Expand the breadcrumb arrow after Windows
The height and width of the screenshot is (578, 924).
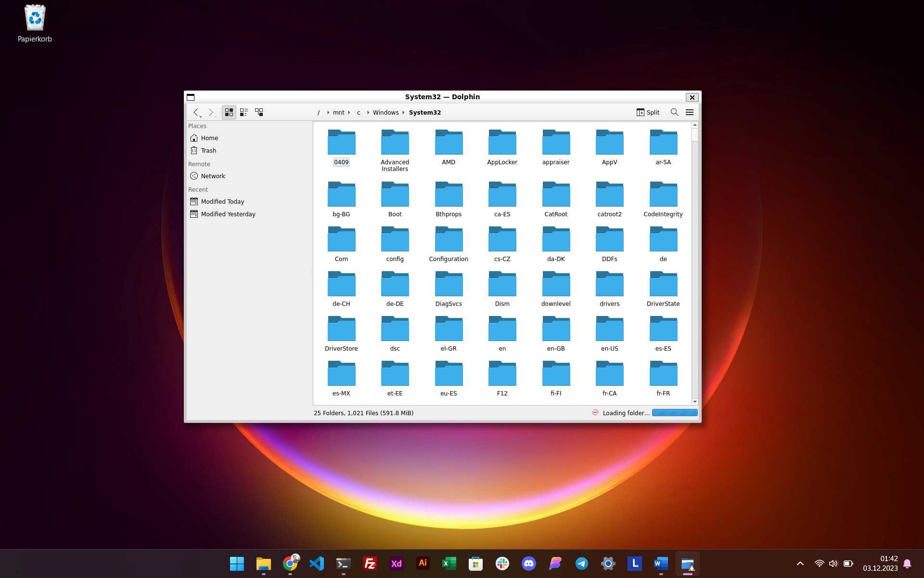(403, 112)
